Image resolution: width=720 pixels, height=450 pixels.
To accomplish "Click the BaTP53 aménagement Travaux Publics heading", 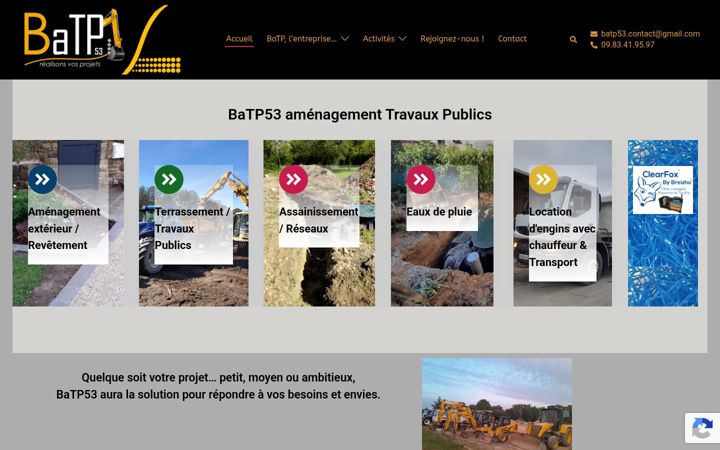I will tap(360, 114).
